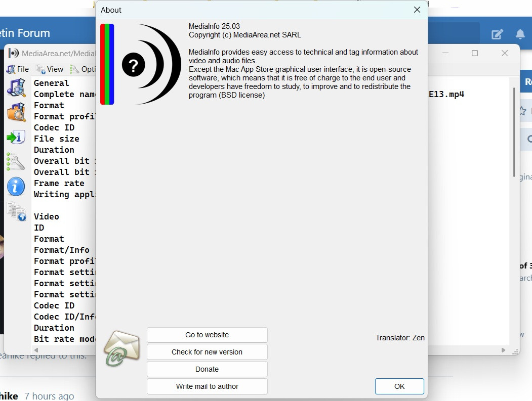
Task: Click 'MediaInfo 25.03' version text
Action: pyautogui.click(x=214, y=26)
